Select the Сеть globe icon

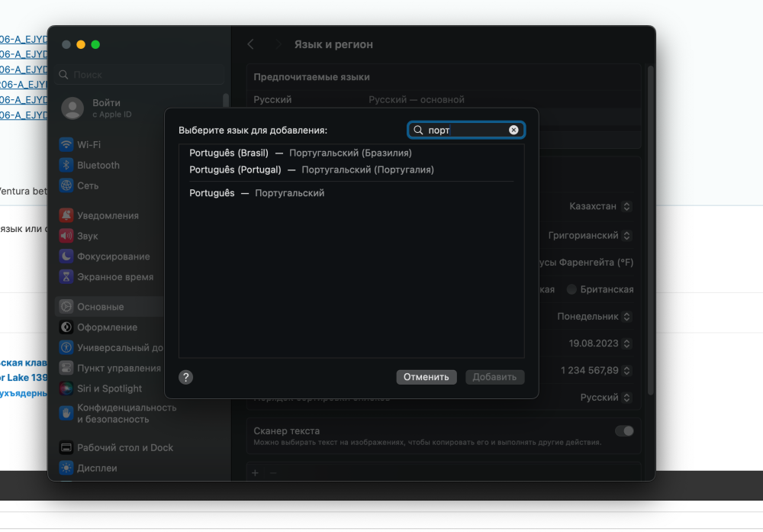click(x=66, y=185)
